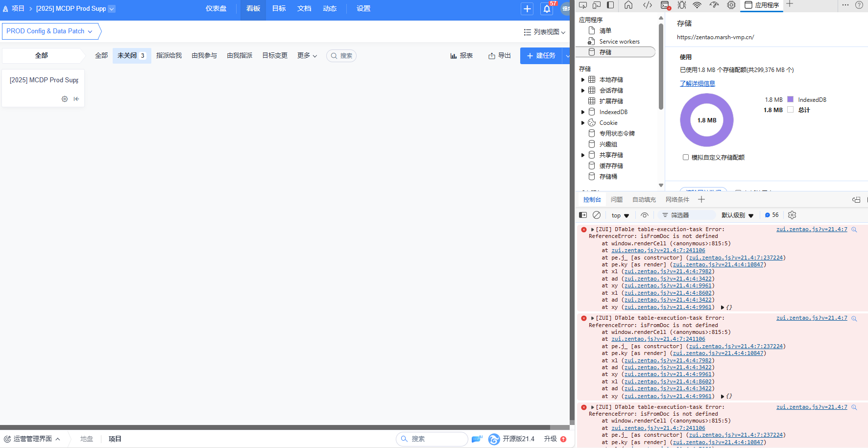The width and height of the screenshot is (868, 448).
Task: Open the 更多 filter dropdown
Action: click(x=307, y=55)
